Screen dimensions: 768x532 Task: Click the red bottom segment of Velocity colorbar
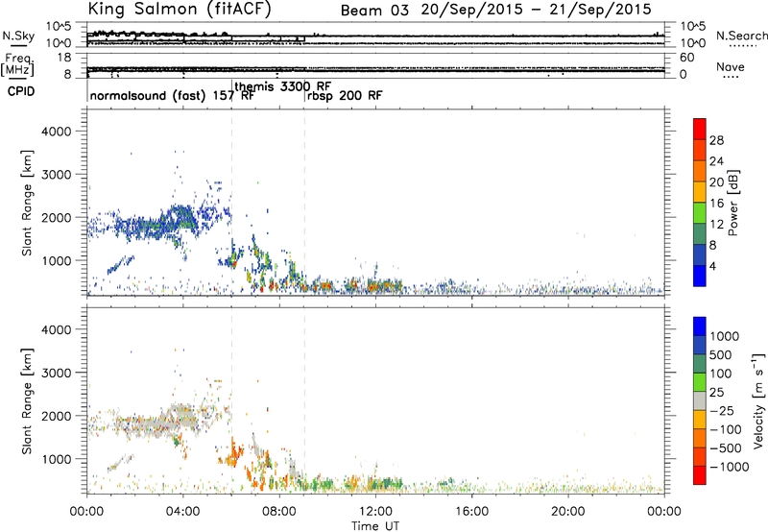[700, 475]
